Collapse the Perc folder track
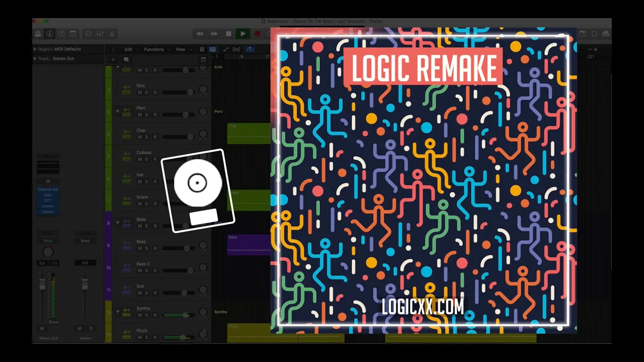 (118, 111)
